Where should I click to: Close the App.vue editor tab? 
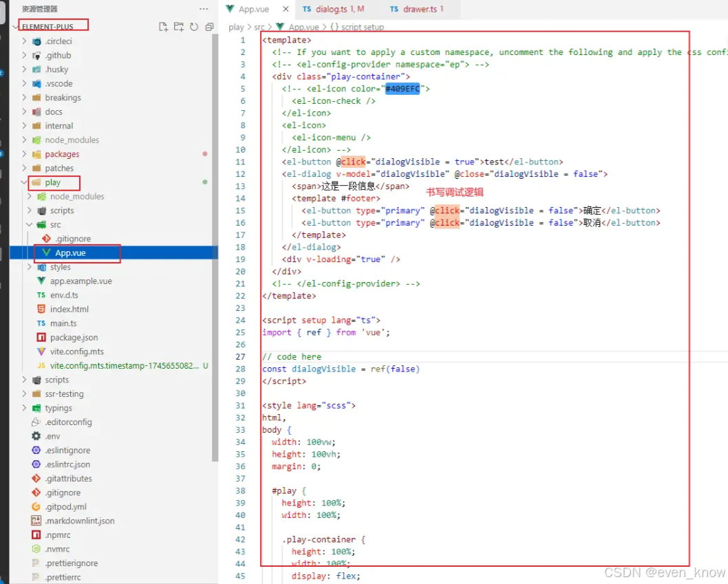[x=286, y=9]
